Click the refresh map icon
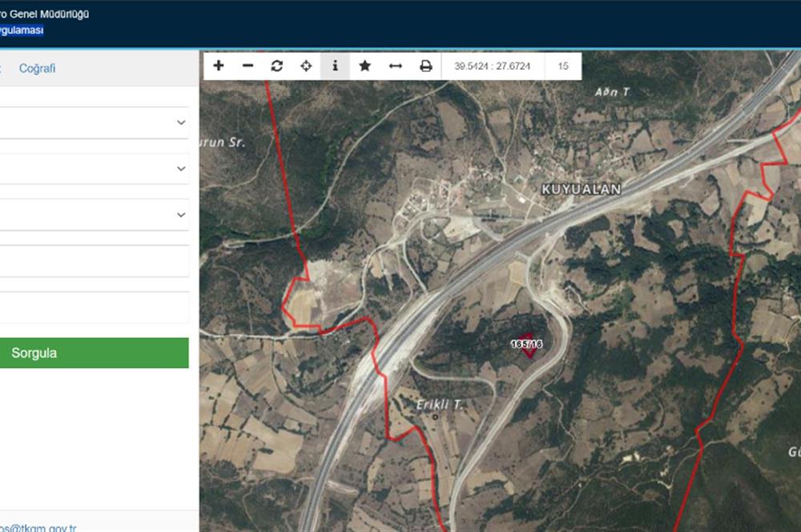The width and height of the screenshot is (801, 532). click(x=277, y=66)
